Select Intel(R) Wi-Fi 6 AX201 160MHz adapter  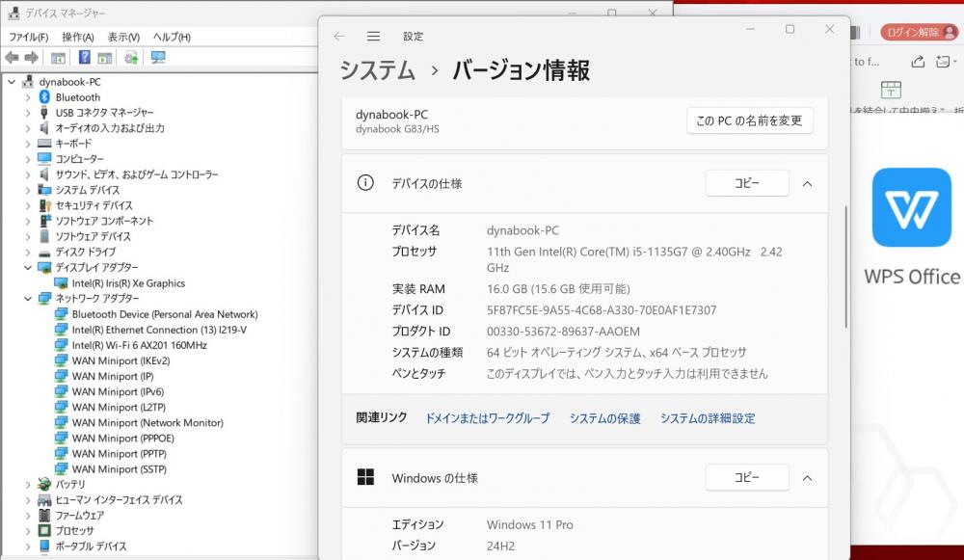click(x=140, y=345)
